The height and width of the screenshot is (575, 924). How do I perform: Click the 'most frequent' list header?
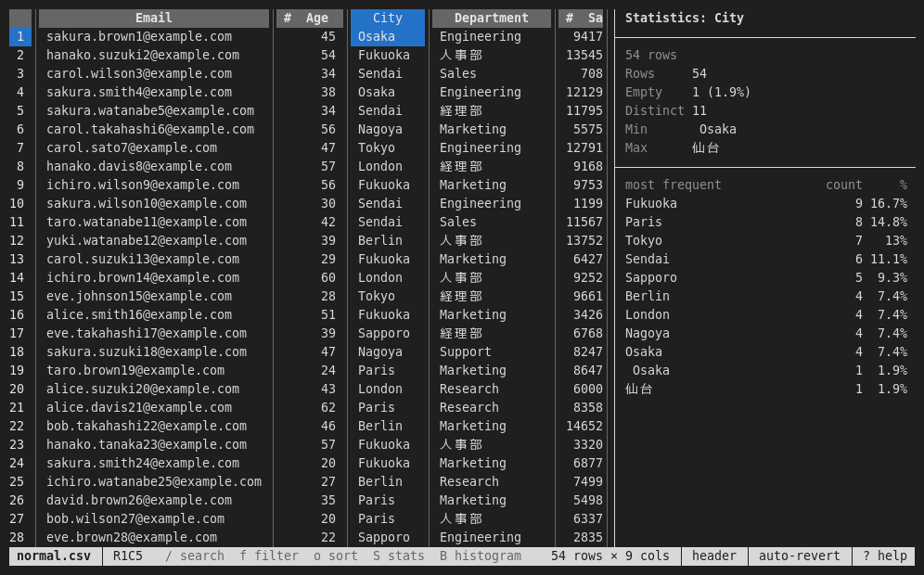point(673,185)
